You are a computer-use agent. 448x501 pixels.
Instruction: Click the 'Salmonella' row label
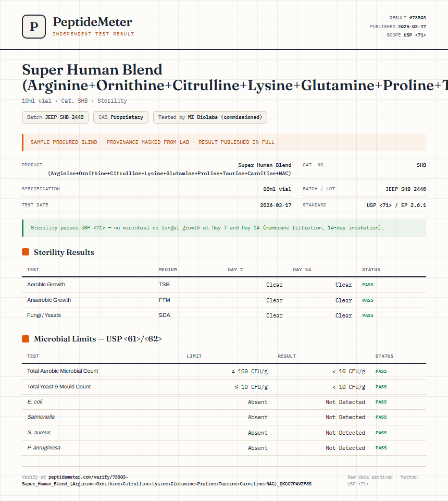pos(41,417)
